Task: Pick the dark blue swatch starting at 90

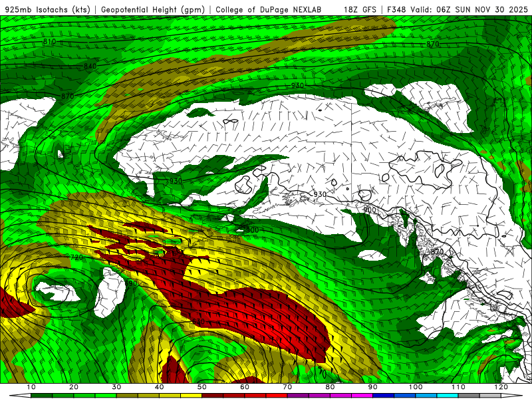Action: point(384,396)
